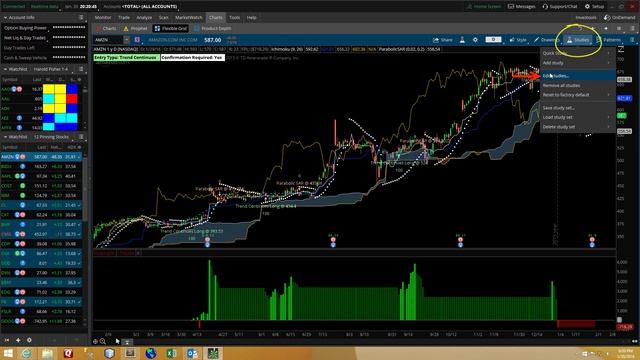Collapse the Harold Fisher watchlist panel
Screen dimensions: 640x360
click(5, 69)
